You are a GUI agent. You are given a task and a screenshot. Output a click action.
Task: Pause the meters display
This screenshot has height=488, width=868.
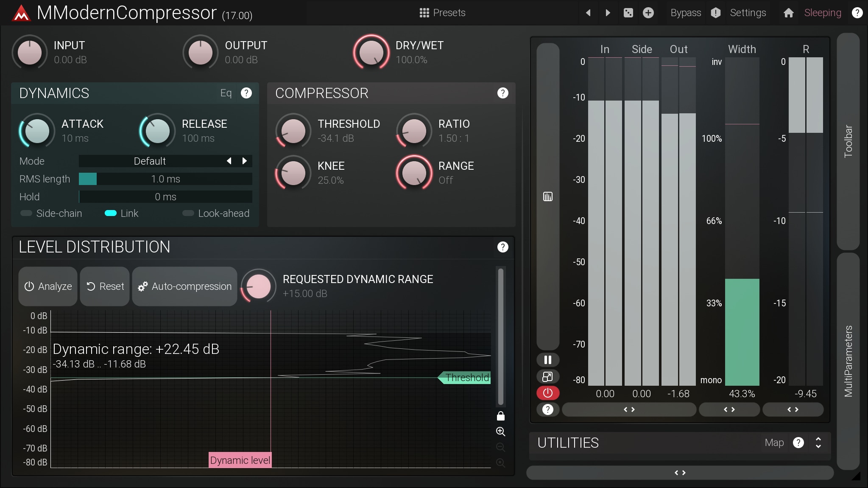547,360
